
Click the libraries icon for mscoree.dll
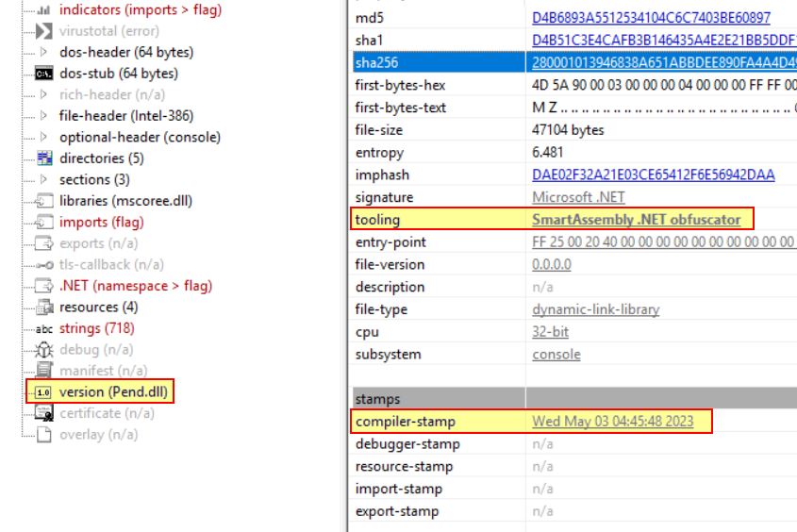click(x=43, y=201)
